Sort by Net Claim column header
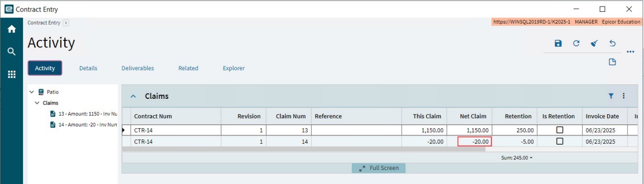Screen dimensions: 644x184 pos(469,116)
